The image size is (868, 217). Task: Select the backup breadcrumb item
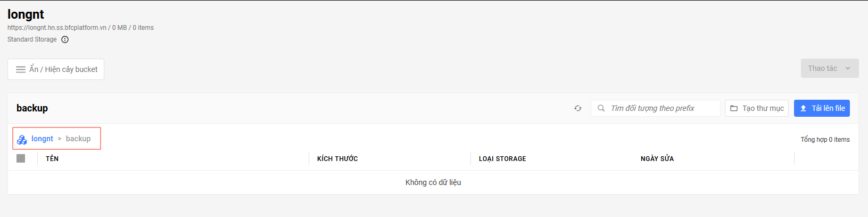click(78, 139)
